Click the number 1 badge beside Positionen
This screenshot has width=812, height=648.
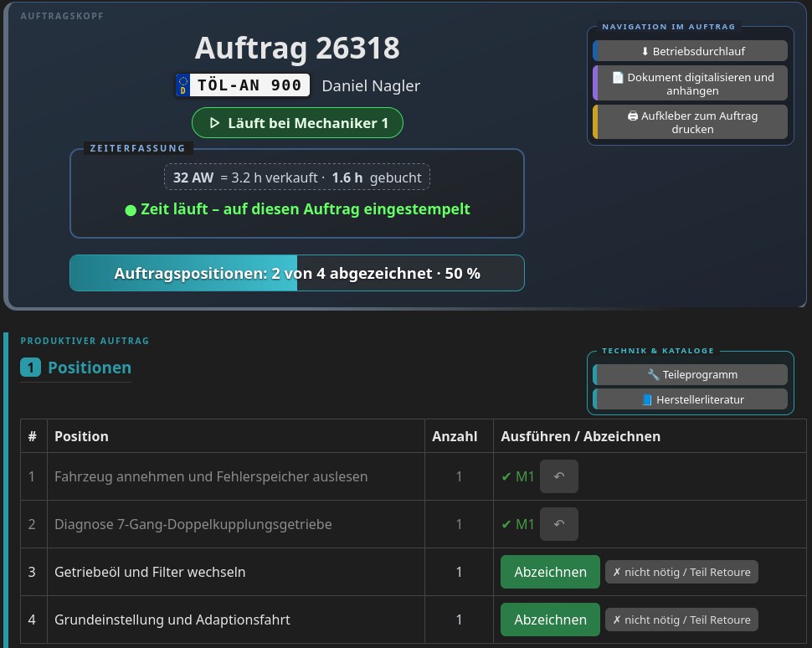[30, 368]
